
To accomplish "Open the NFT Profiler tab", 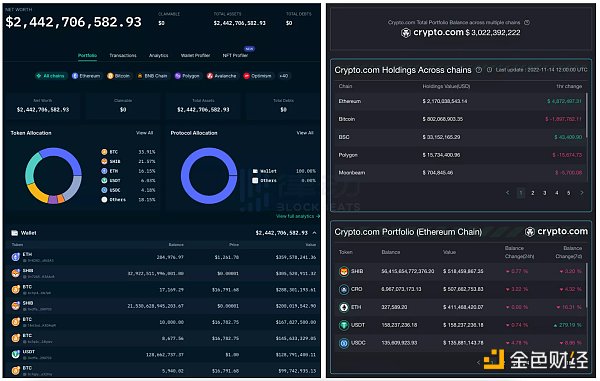I will (235, 55).
